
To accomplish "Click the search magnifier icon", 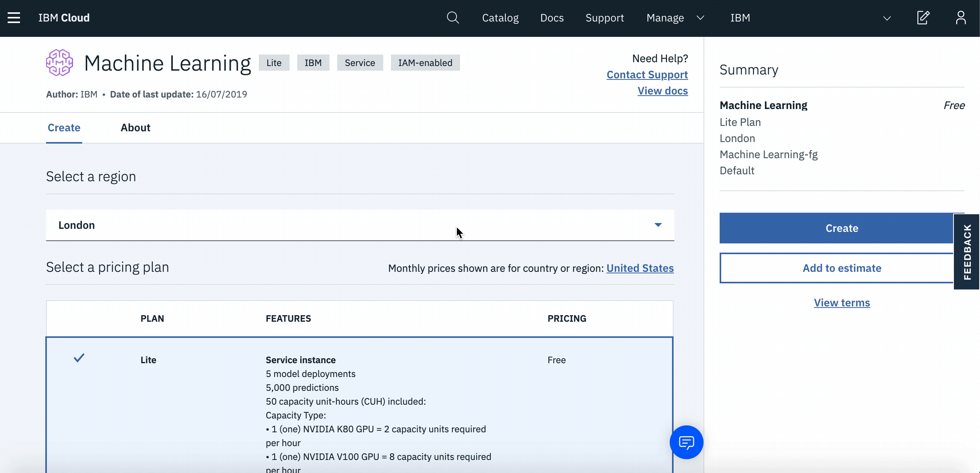I will [x=453, y=18].
